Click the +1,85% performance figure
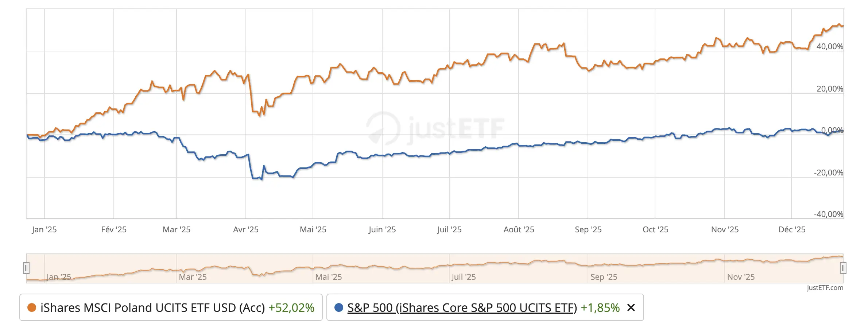868x329 pixels. [600, 307]
